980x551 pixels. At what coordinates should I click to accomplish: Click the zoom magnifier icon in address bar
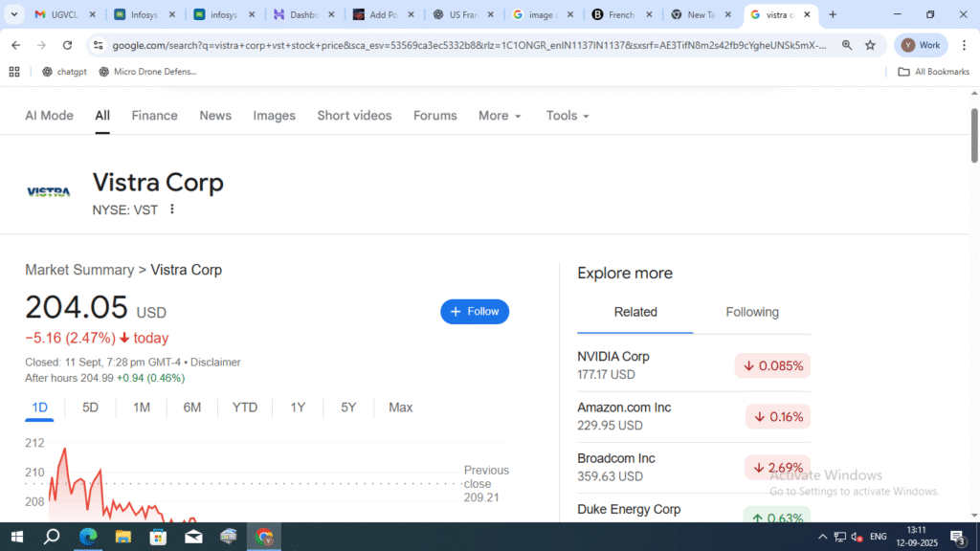point(847,45)
